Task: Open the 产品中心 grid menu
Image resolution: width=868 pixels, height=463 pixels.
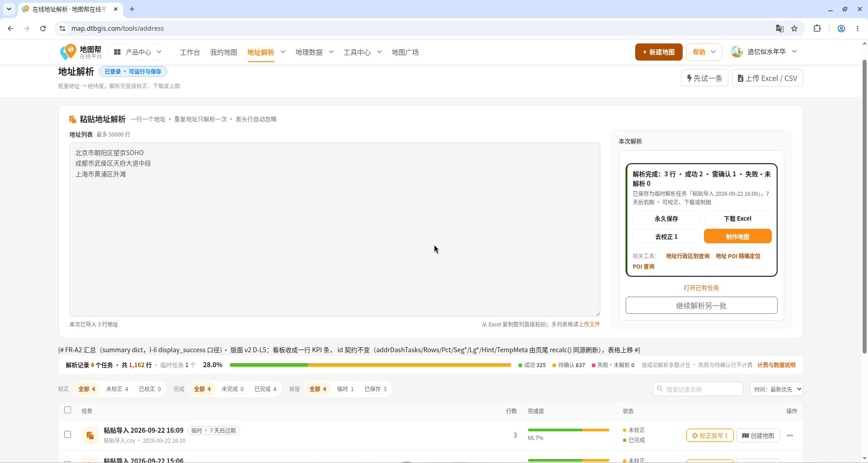Action: coord(137,52)
